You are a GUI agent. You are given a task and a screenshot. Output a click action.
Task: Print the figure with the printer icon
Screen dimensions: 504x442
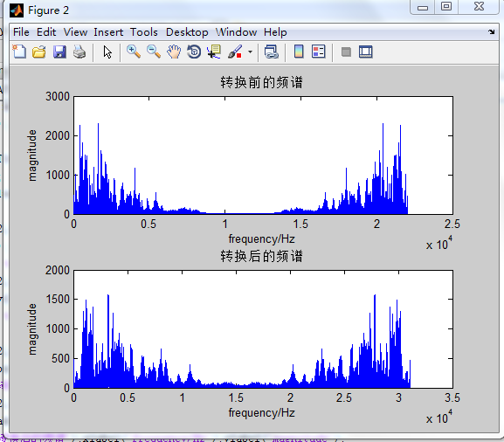[x=79, y=52]
